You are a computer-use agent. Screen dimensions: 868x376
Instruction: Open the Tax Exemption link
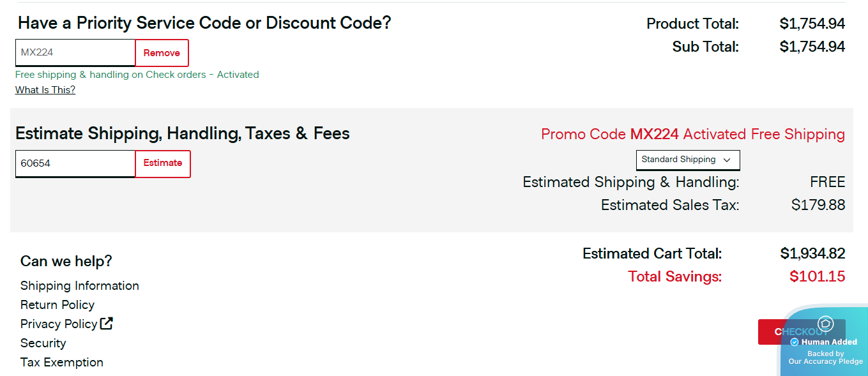tap(62, 362)
